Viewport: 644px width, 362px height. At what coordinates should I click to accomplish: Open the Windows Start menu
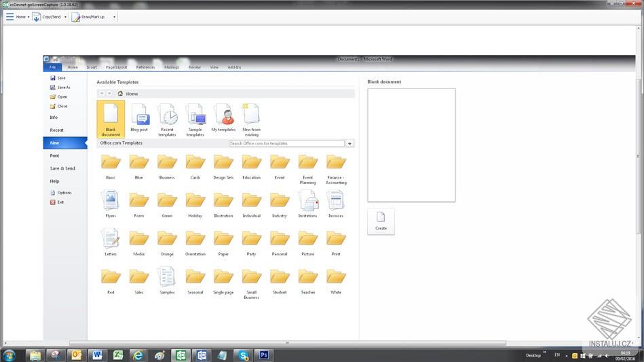pos(9,355)
